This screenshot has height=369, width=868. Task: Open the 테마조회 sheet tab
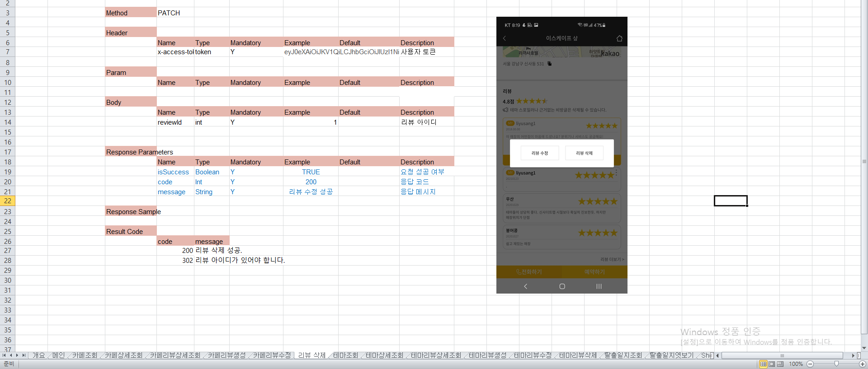pyautogui.click(x=345, y=355)
